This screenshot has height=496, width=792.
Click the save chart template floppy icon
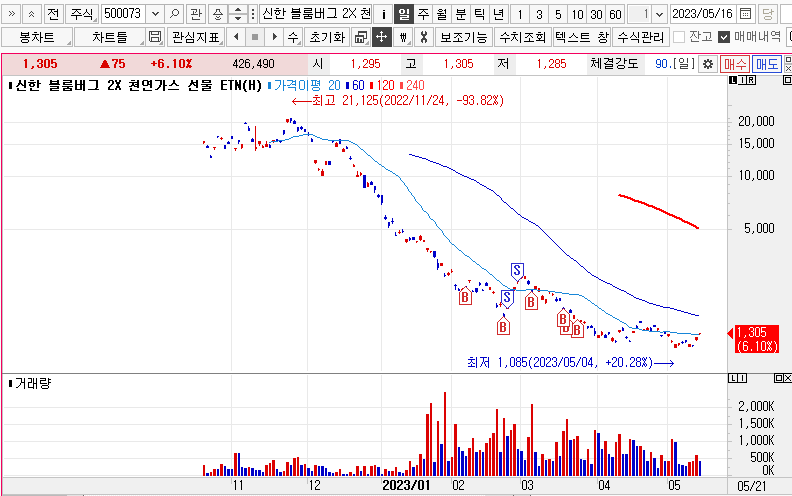pyautogui.click(x=155, y=37)
